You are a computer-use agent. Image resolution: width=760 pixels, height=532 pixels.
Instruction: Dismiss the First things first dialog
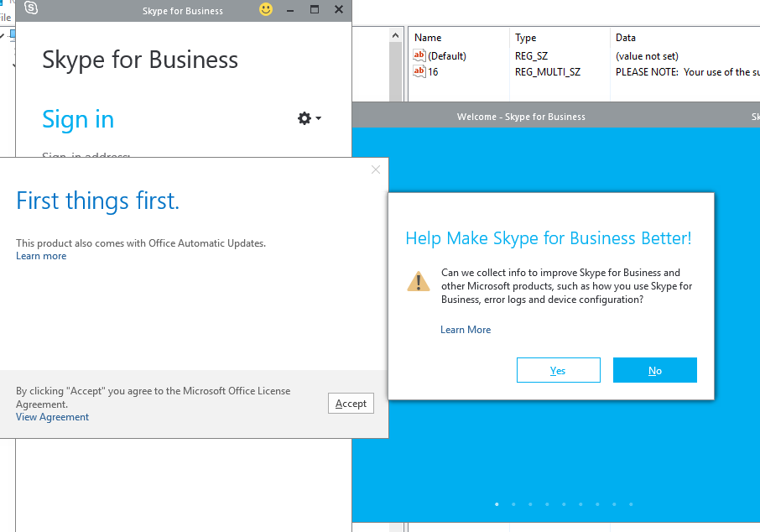click(x=375, y=169)
